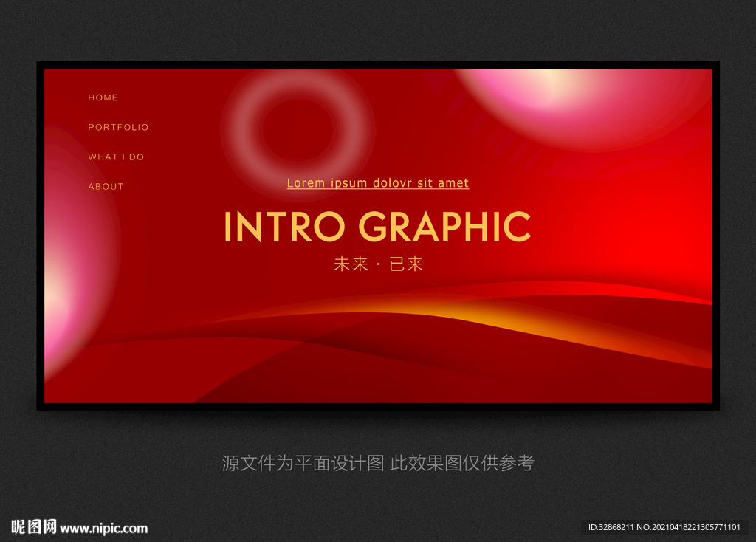Go to WHAT I DO section
This screenshot has height=542, width=756.
pyautogui.click(x=116, y=157)
